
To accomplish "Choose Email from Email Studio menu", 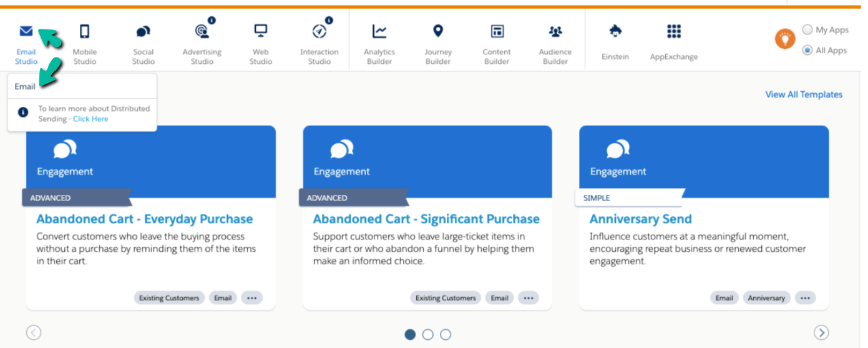I will pyautogui.click(x=26, y=87).
